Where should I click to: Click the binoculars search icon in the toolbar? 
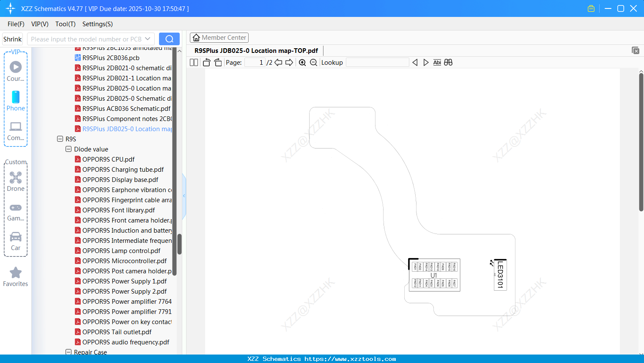[448, 62]
